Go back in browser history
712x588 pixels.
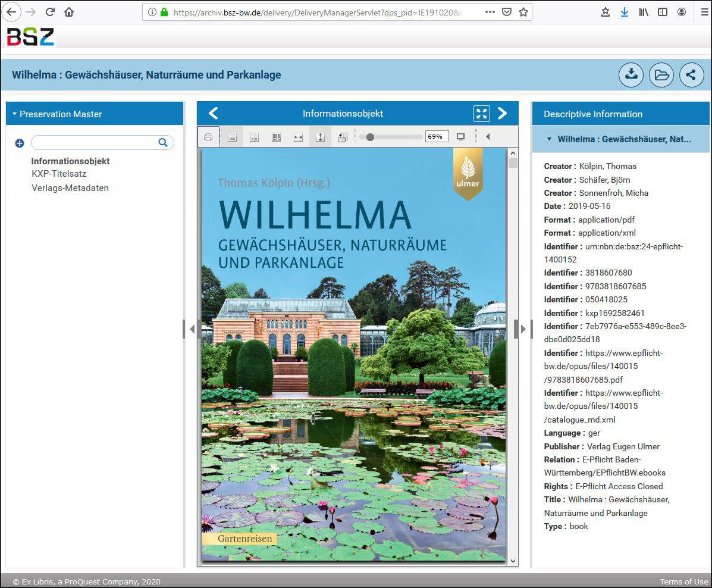[11, 12]
